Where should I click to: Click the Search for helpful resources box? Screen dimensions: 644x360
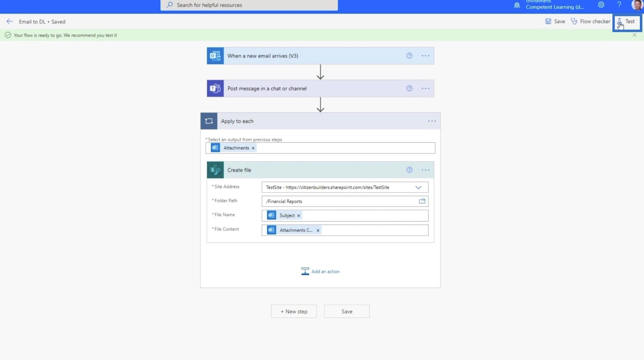(249, 5)
